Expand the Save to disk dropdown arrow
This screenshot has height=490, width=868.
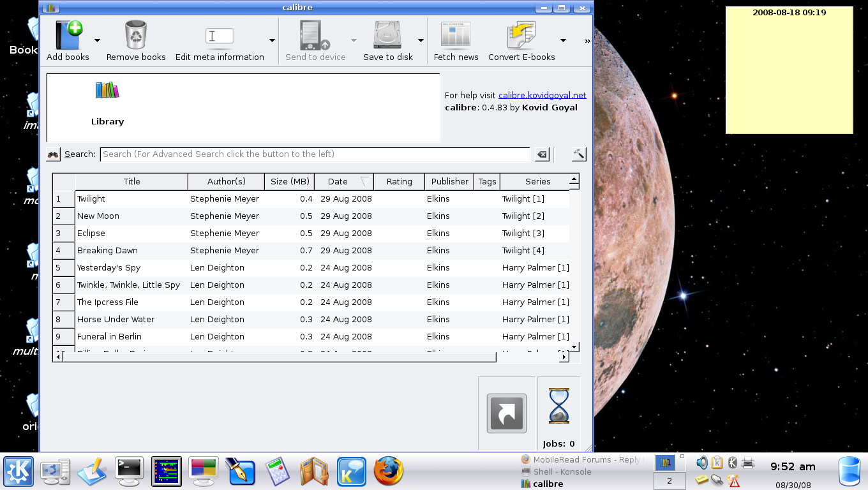[x=421, y=41]
